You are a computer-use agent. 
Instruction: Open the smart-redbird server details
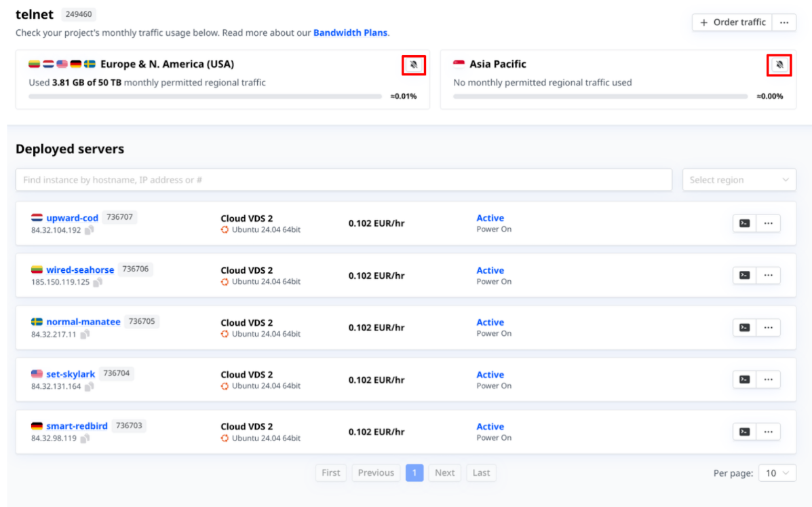(77, 426)
